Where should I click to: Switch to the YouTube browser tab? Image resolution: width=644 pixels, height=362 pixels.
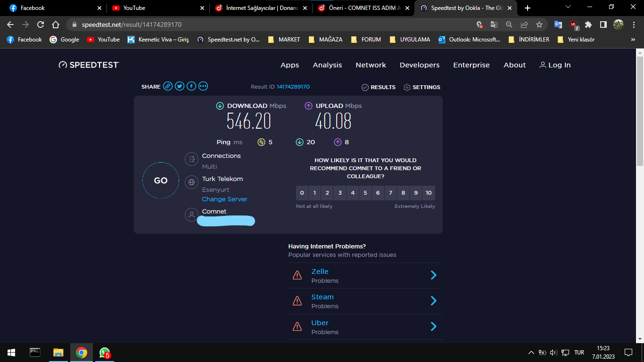click(x=158, y=8)
